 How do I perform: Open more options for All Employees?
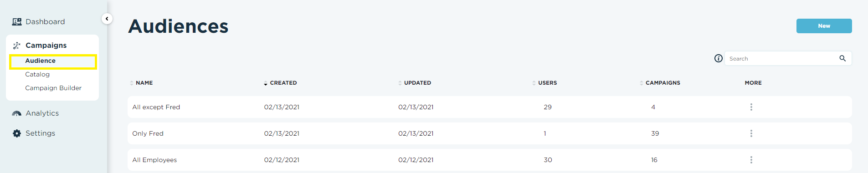tap(751, 160)
